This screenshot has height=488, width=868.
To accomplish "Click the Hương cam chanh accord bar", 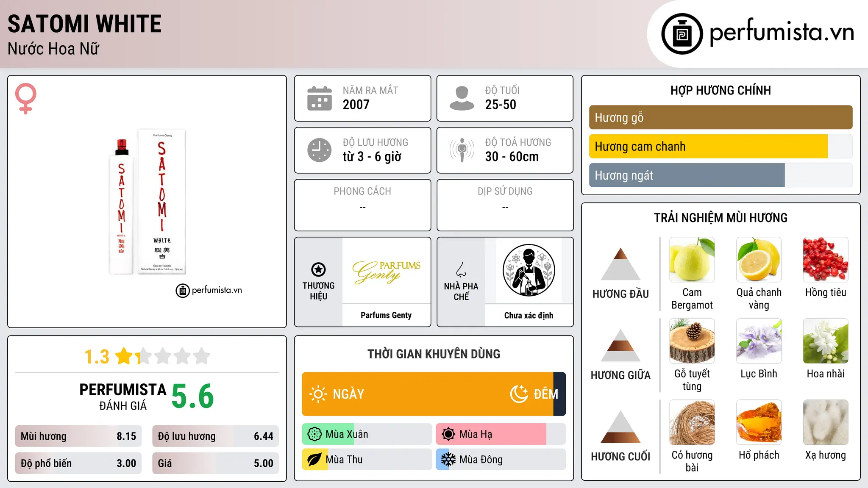I will click(721, 146).
